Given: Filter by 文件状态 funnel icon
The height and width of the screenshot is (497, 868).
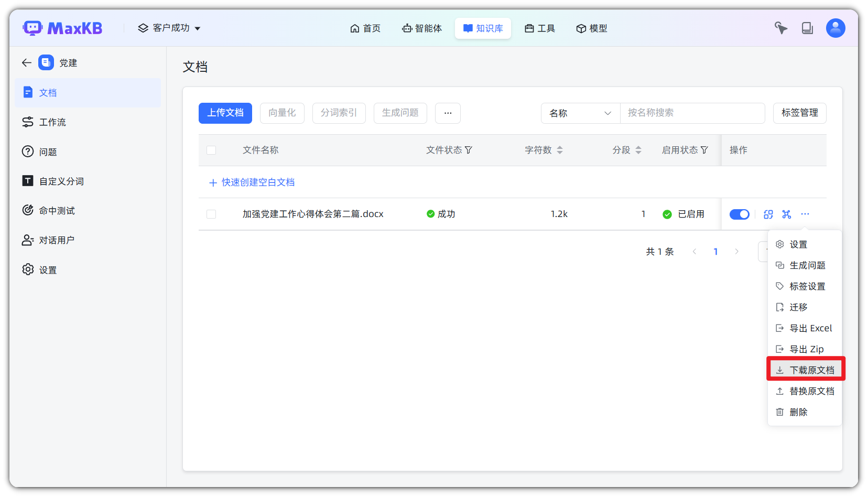Looking at the screenshot, I should (469, 150).
